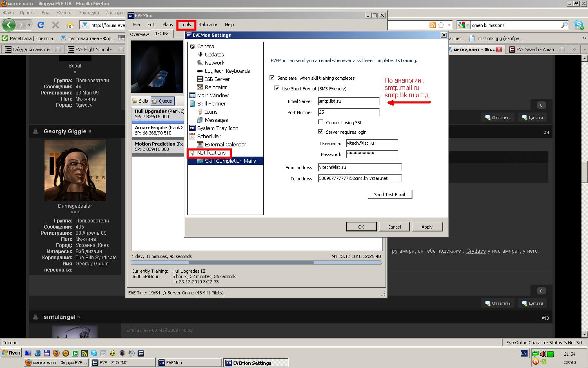Click the From address field
The image size is (588, 368).
[x=360, y=167]
